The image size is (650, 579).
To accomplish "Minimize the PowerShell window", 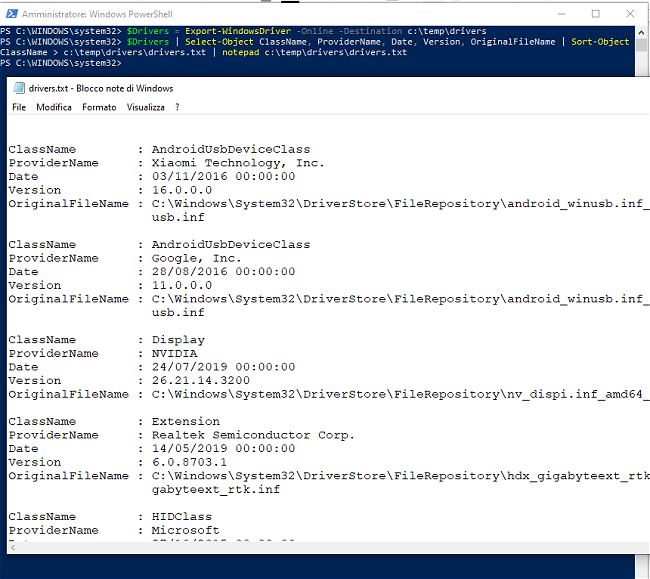I will (562, 14).
